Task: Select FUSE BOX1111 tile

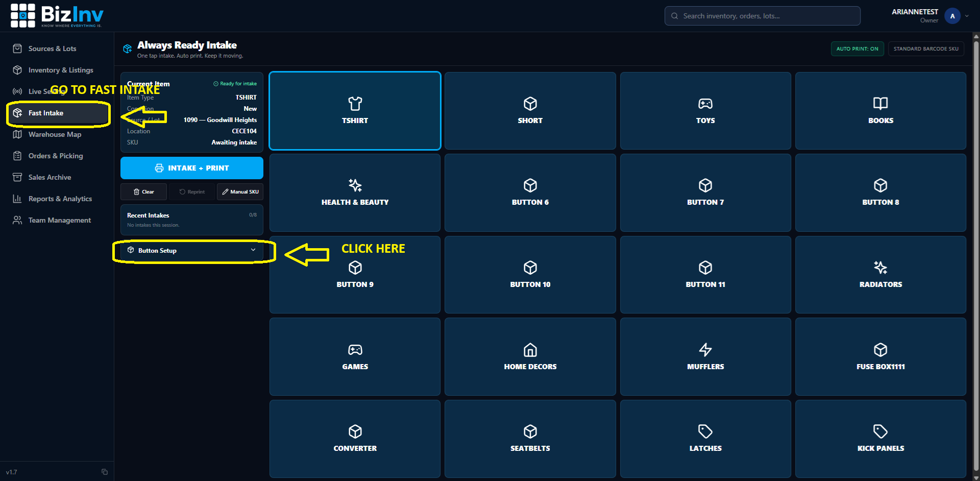Action: [x=880, y=357]
